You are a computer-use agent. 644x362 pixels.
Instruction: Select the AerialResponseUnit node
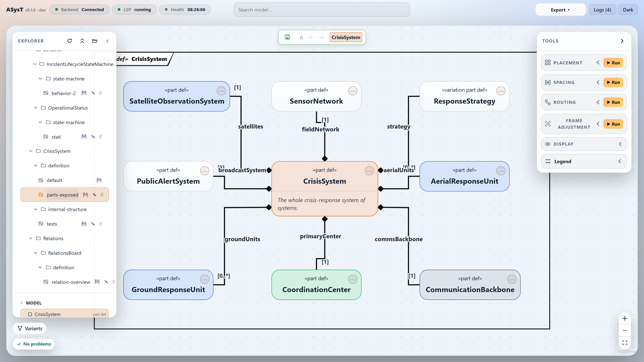[x=464, y=176]
